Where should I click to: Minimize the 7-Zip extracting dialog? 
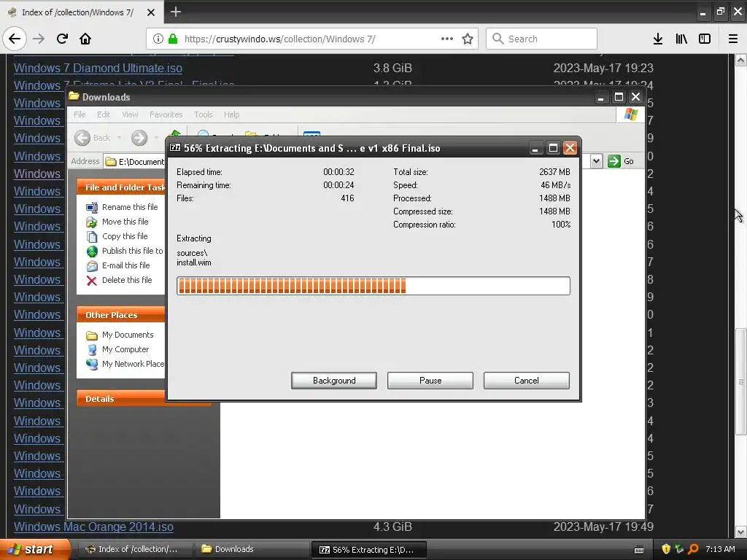[535, 148]
